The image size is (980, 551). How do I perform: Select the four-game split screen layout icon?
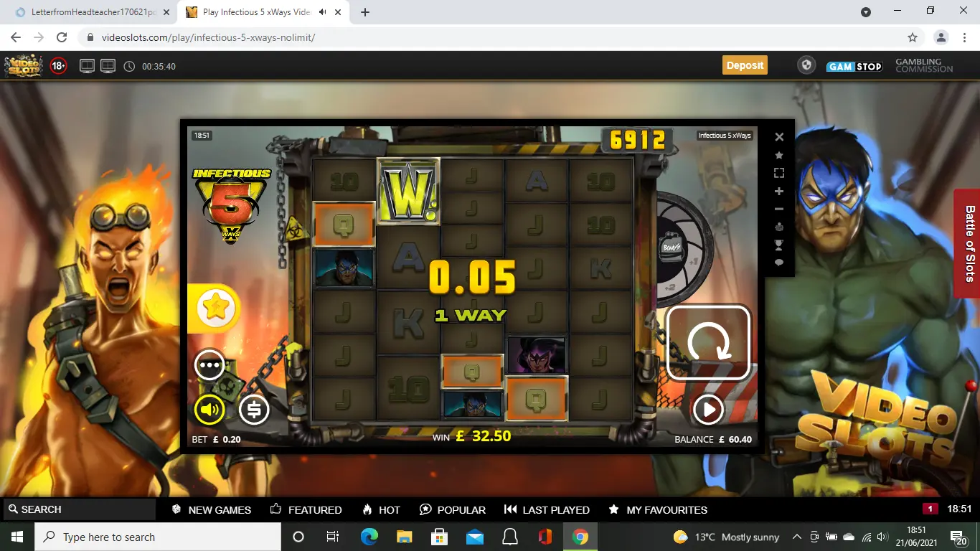coord(108,66)
